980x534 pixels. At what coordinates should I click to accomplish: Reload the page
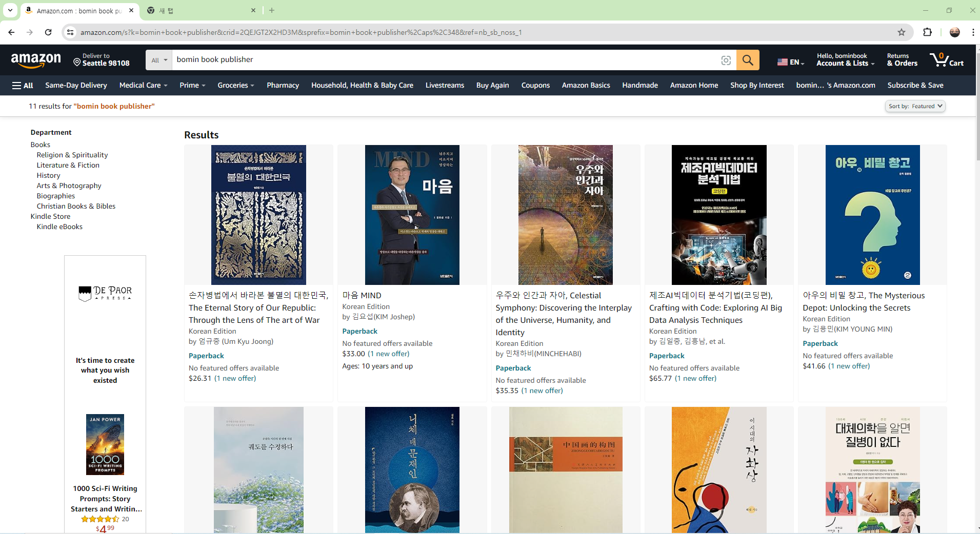tap(48, 32)
